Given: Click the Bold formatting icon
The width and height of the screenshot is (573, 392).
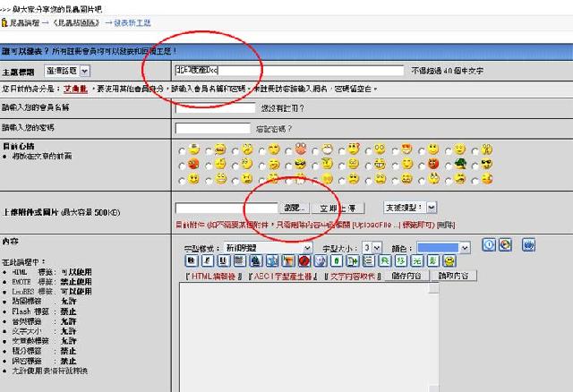Looking at the screenshot, I should coord(192,260).
